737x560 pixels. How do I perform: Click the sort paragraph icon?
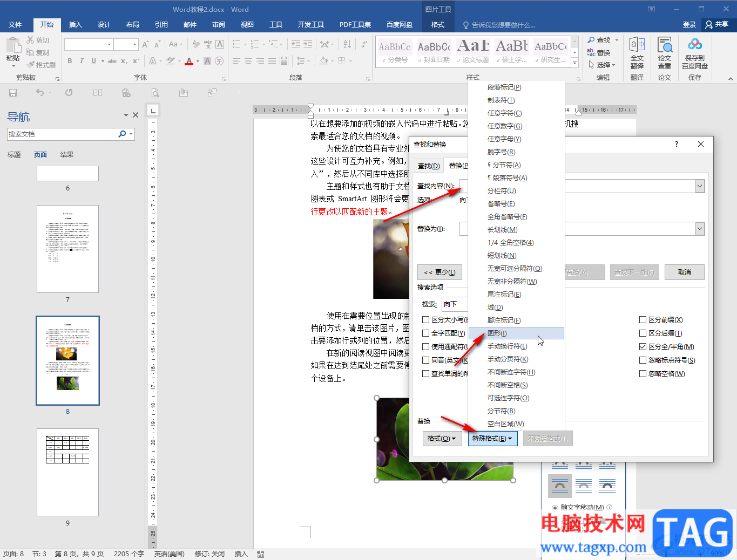pos(347,44)
